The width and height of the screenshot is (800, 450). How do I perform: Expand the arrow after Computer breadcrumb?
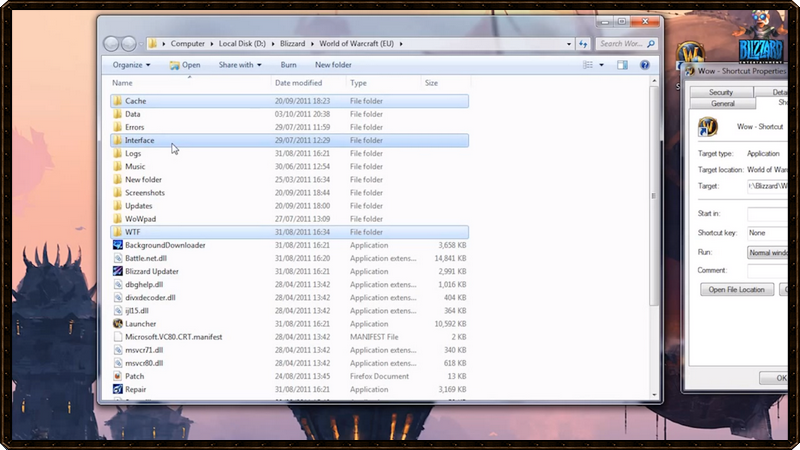[212, 44]
